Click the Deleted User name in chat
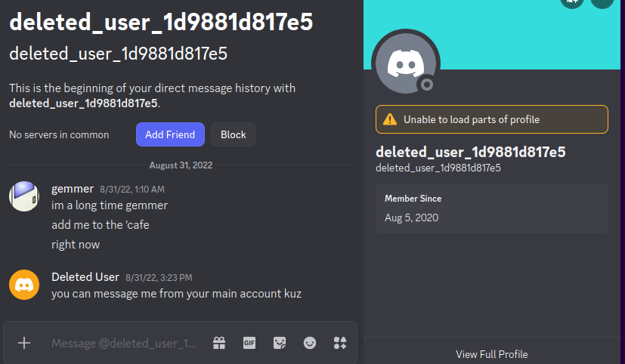This screenshot has height=364, width=625. point(85,277)
